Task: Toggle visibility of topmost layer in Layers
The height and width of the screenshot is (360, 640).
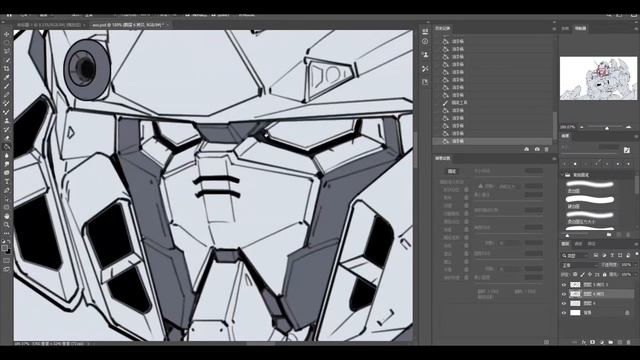Action: [564, 284]
